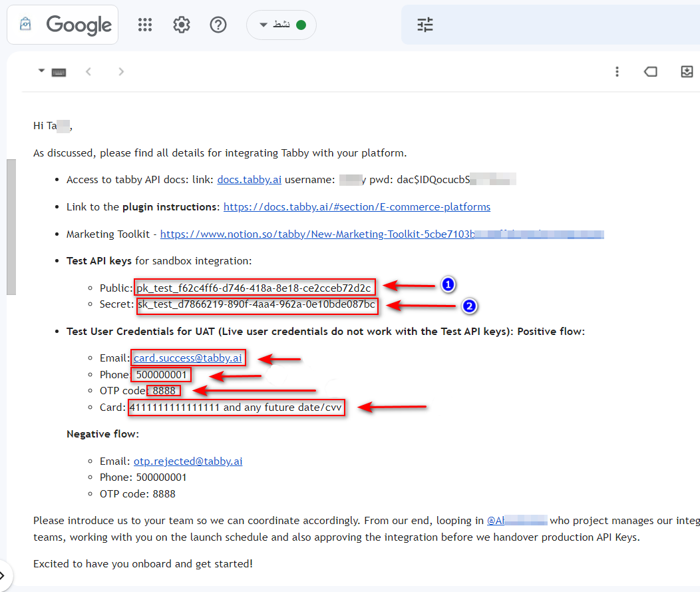Click the otp.rejected@tabby.ai email link
The height and width of the screenshot is (592, 700).
pos(188,461)
